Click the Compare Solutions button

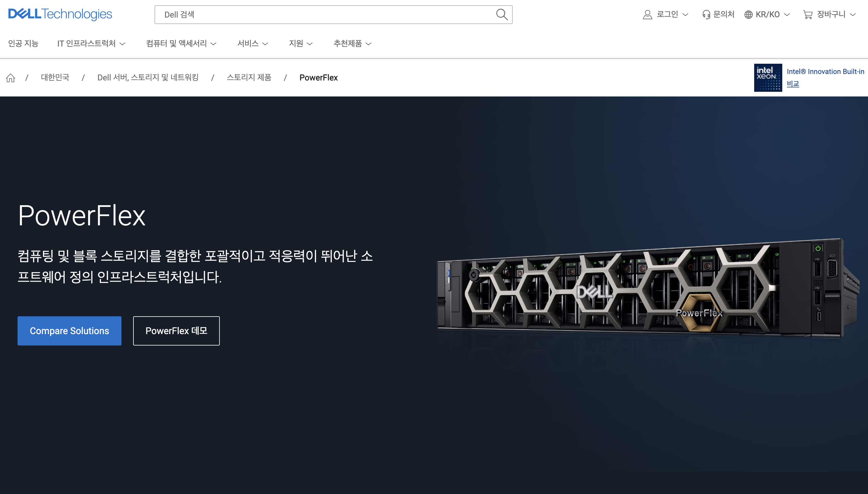point(69,331)
